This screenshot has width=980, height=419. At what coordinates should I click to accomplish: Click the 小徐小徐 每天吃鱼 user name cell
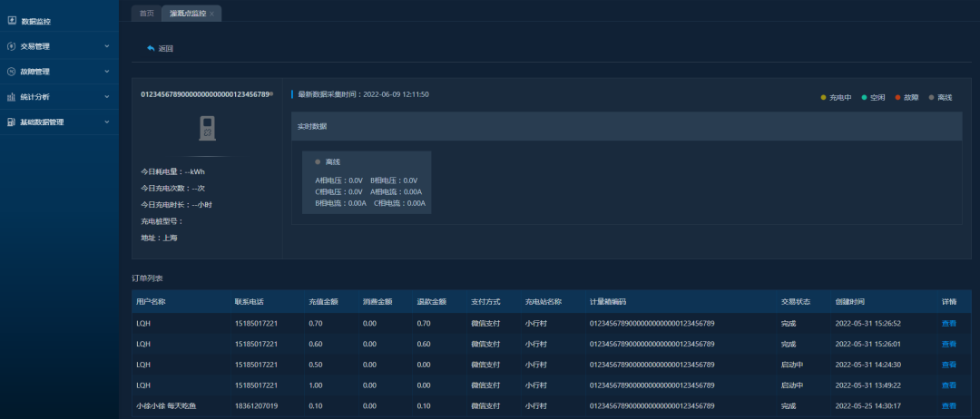click(166, 406)
